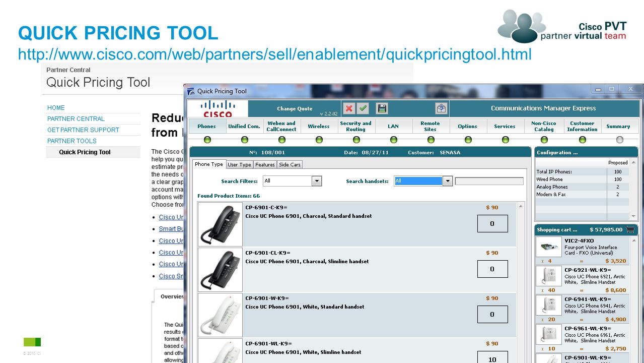Open the Unified Com. tab
This screenshot has height=363, width=644.
point(244,126)
